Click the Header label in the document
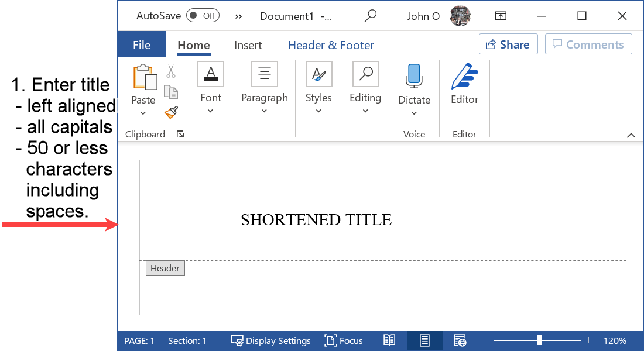 pyautogui.click(x=165, y=268)
